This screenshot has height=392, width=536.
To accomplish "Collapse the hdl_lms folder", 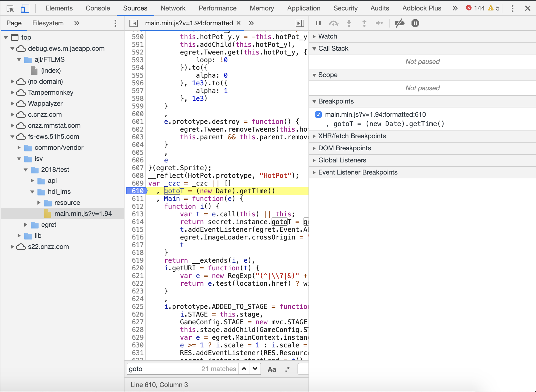I will (33, 192).
